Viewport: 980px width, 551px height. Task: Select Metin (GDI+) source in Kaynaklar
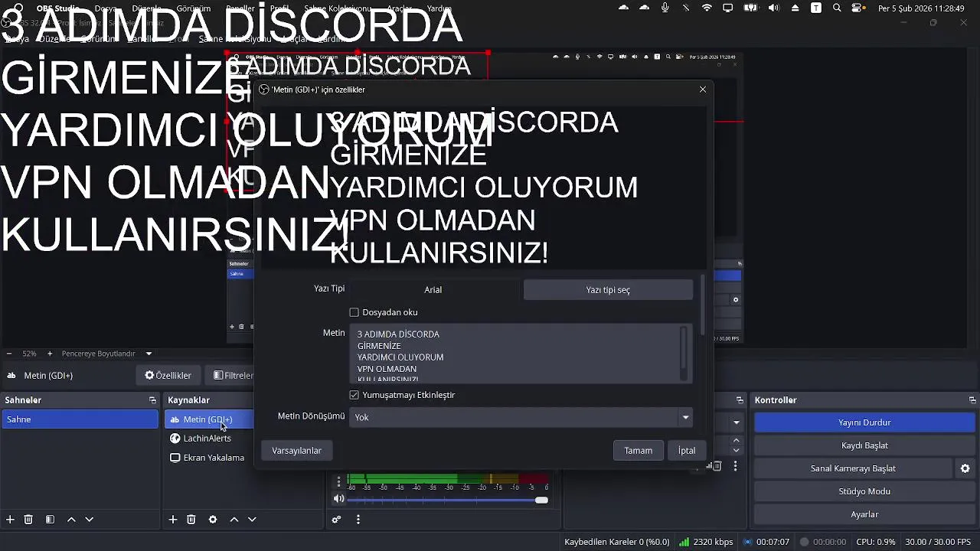[x=208, y=419]
